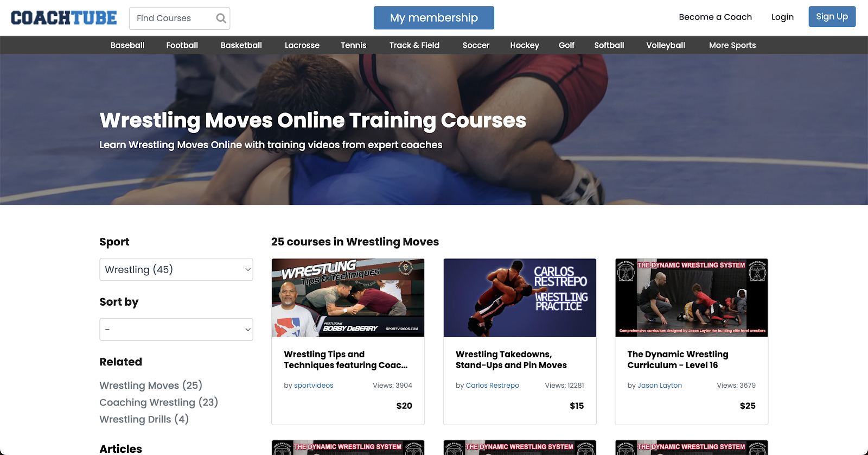Open the Login link

[x=782, y=17]
